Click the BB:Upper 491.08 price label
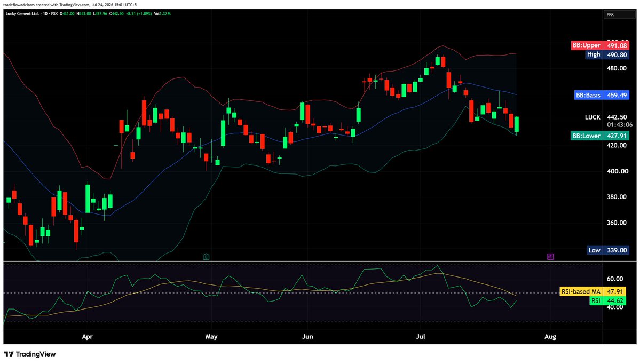Screen dimensions: 640x364 click(x=599, y=45)
